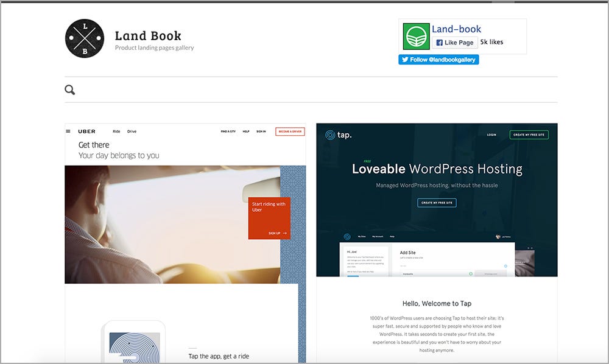Click FIND A CITY in Uber thumbnail
The image size is (609, 364).
228,131
